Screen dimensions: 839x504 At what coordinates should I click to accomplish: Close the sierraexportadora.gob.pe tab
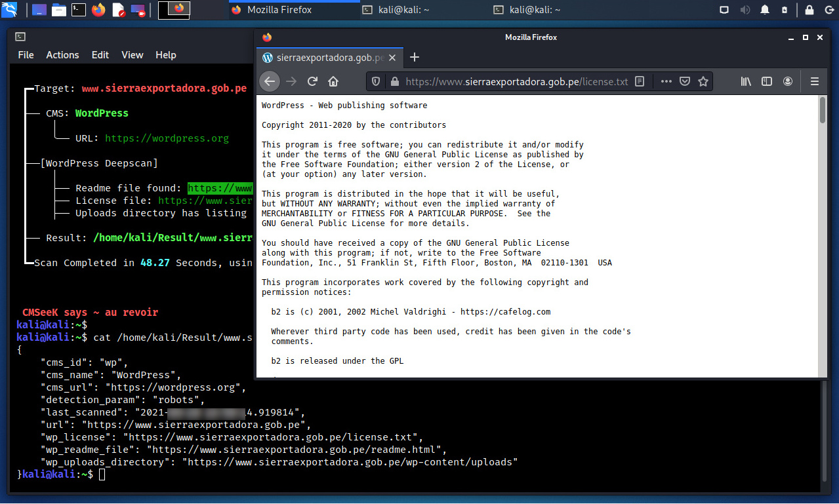(392, 58)
